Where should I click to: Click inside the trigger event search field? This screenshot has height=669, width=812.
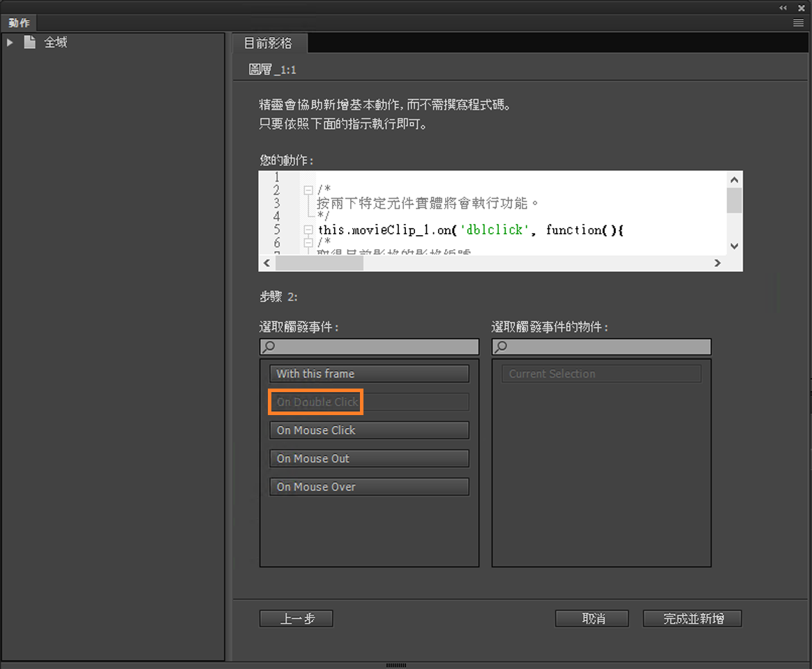370,347
